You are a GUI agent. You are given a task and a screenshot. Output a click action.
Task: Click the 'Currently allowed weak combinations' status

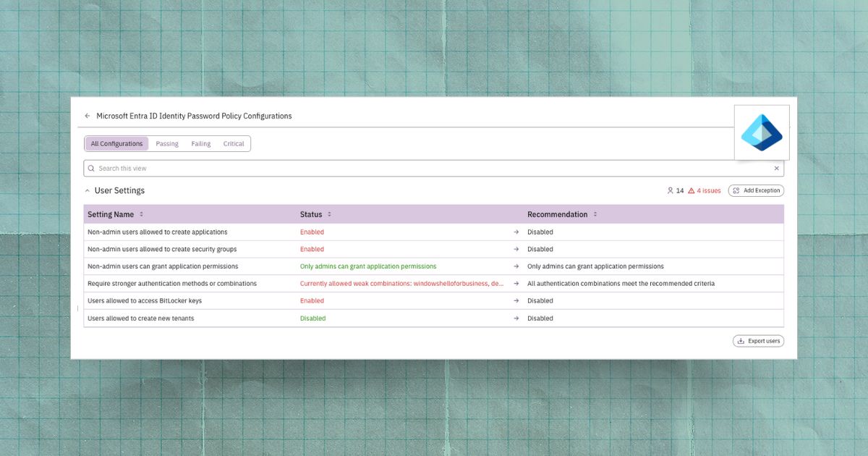click(x=402, y=284)
